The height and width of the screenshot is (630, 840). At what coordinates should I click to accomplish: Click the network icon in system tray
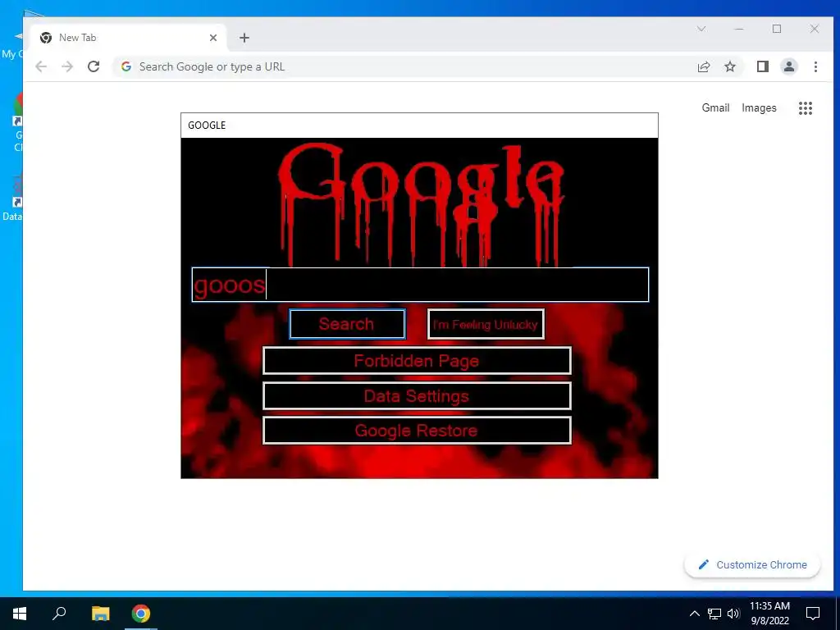714,614
